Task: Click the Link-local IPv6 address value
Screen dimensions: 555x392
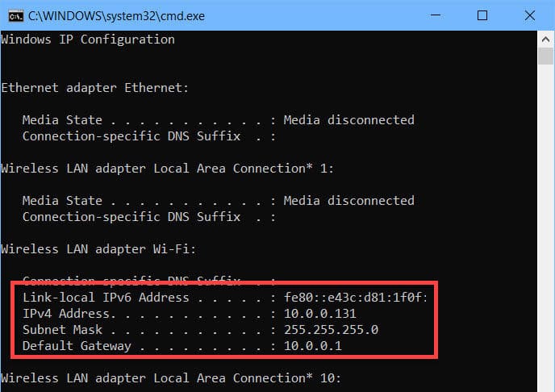Action: 356,297
